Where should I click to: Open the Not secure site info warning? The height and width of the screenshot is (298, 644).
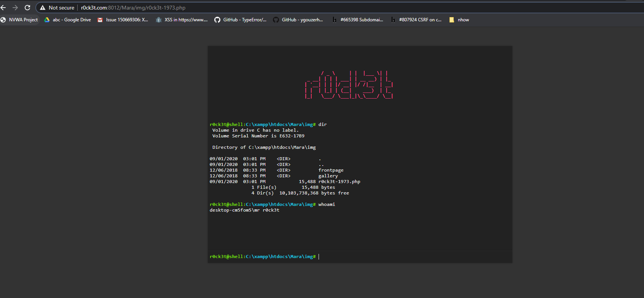[x=57, y=8]
